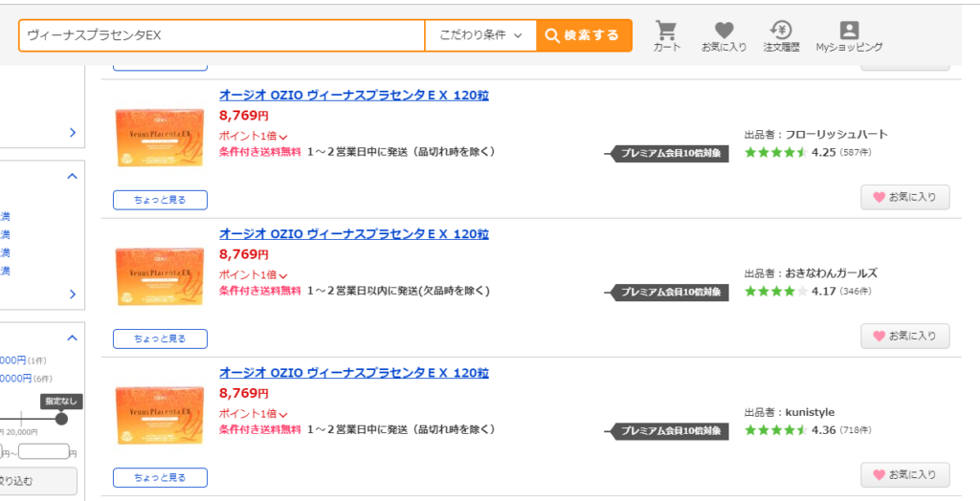Favorite the kunistyle seller's listing

[905, 475]
